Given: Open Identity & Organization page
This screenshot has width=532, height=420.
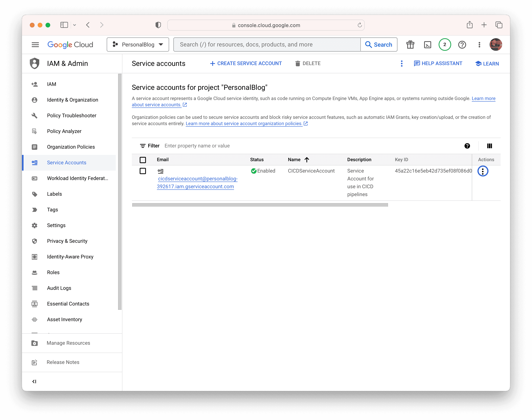Looking at the screenshot, I should tap(69, 100).
